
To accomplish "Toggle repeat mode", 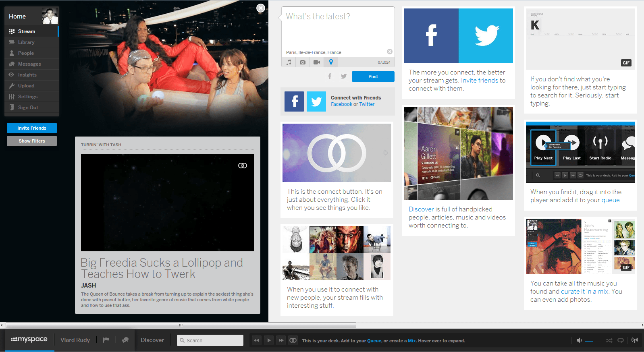I will click(621, 340).
